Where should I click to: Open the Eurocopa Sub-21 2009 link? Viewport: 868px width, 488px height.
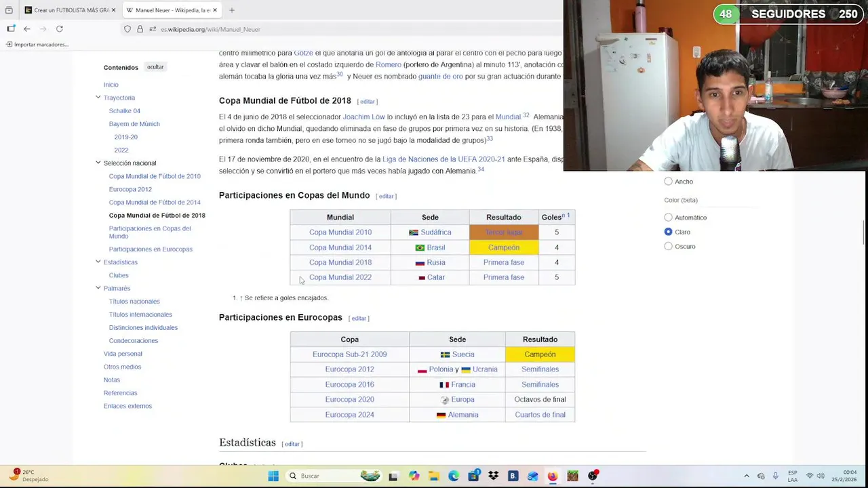pos(350,354)
